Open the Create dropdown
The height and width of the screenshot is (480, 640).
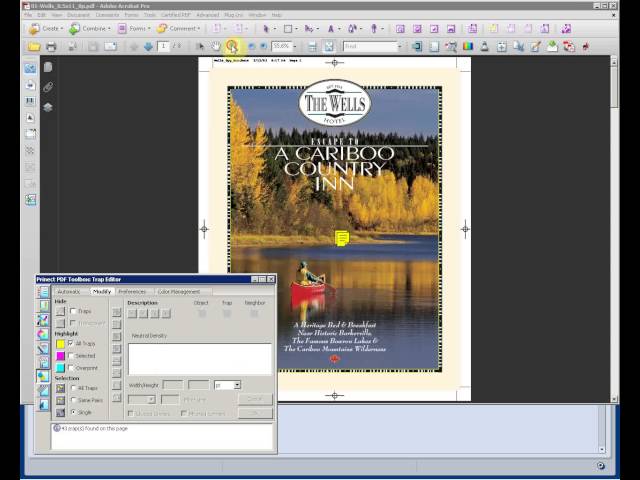tap(46, 29)
